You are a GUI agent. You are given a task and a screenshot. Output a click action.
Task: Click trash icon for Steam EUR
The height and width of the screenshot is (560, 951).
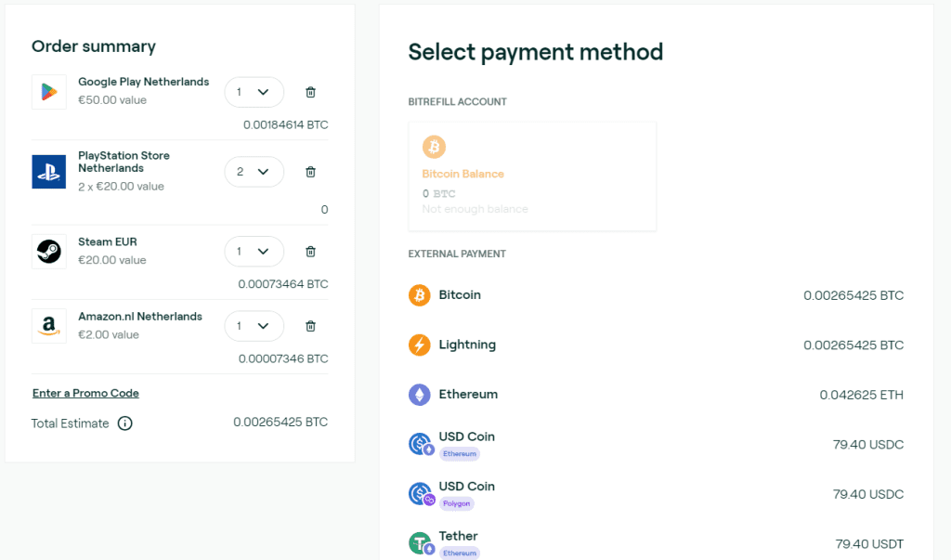coord(311,252)
